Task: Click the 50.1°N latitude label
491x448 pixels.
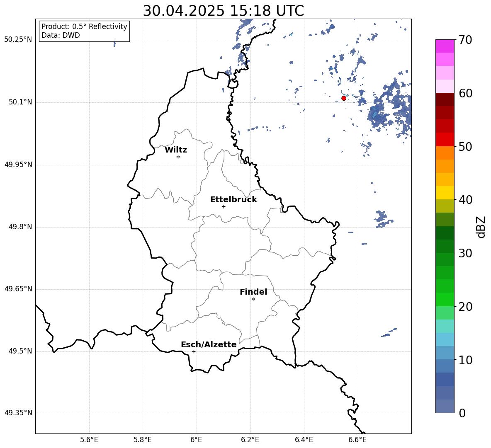Action: [x=21, y=102]
